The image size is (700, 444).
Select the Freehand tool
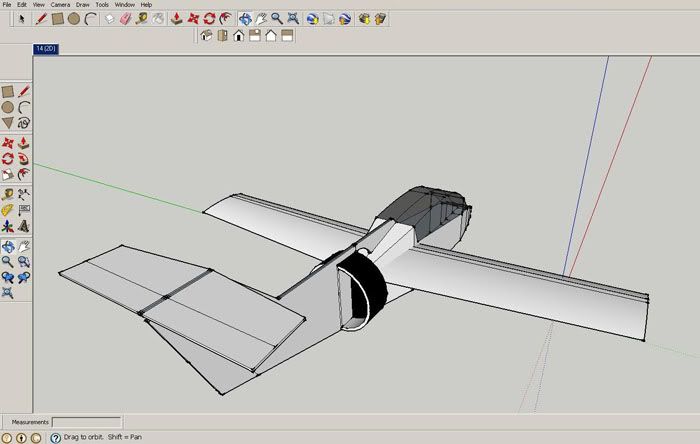[24, 123]
